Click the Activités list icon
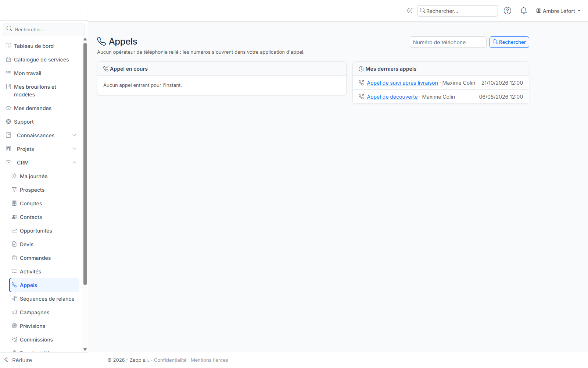588x368 pixels. point(14,272)
